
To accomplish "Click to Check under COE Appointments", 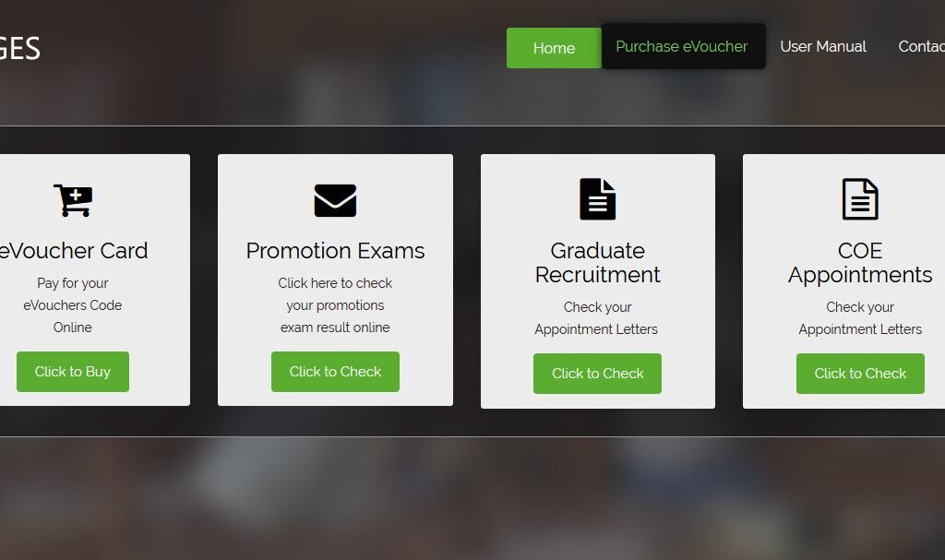I will click(860, 374).
